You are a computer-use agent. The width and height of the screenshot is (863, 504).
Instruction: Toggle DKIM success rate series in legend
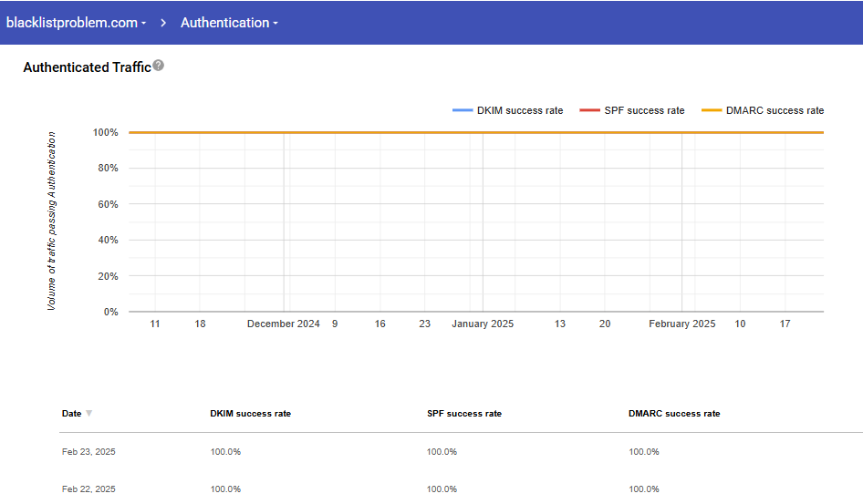[520, 111]
